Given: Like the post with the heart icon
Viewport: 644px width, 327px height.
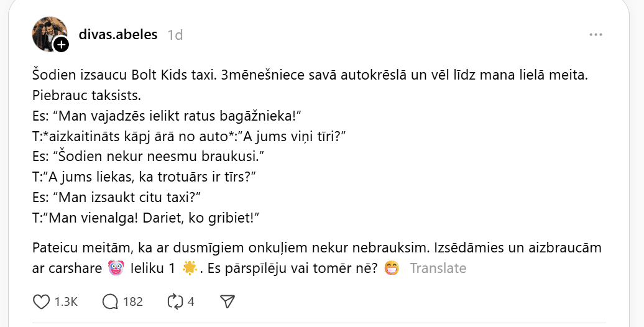Looking at the screenshot, I should coord(41,302).
